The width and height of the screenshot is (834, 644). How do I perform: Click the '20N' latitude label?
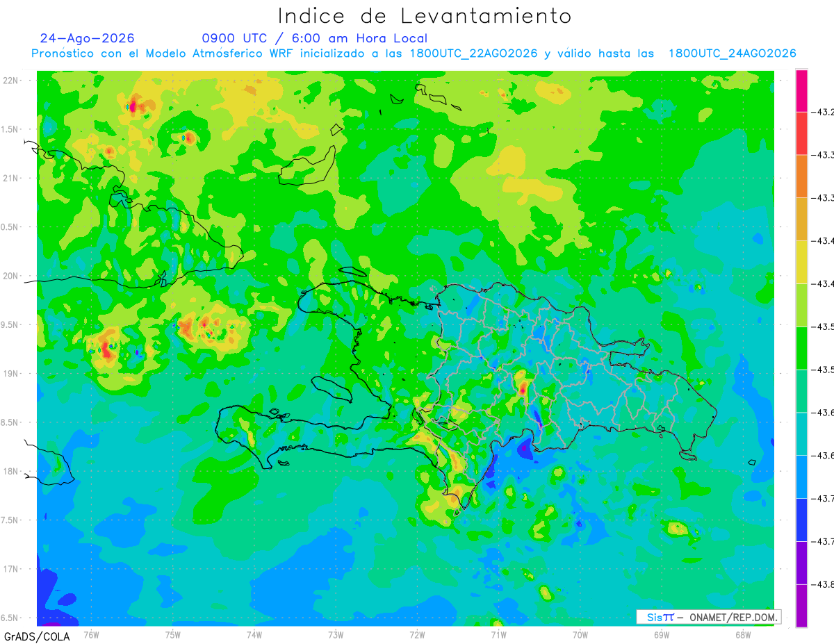[12, 276]
